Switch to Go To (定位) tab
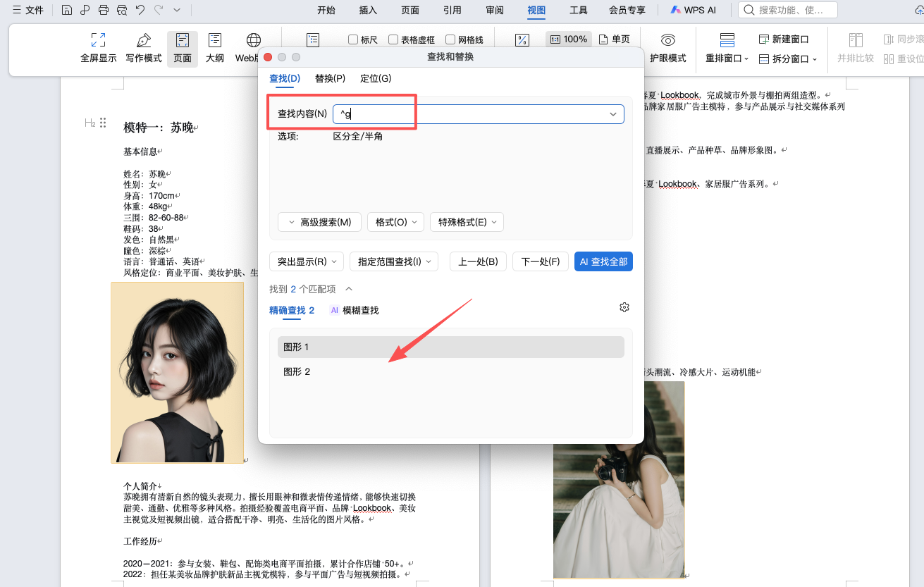The width and height of the screenshot is (924, 587). pos(376,78)
